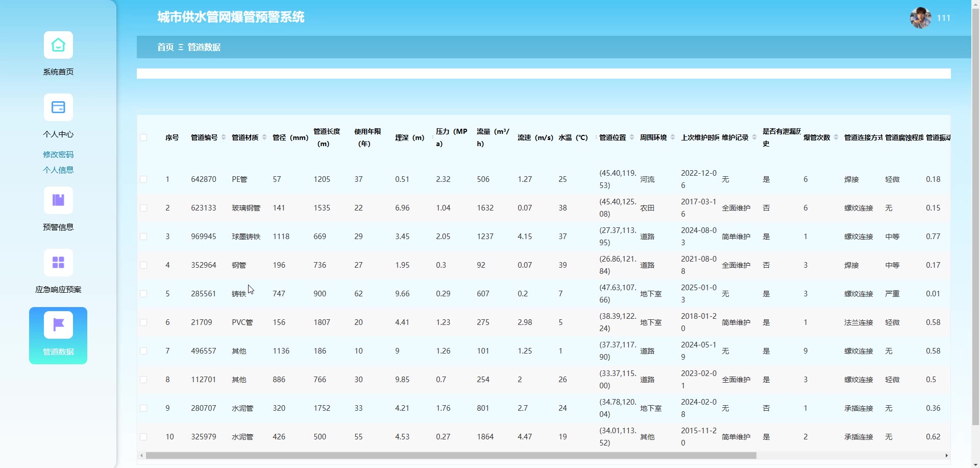Click the flow value 1864

click(485, 437)
